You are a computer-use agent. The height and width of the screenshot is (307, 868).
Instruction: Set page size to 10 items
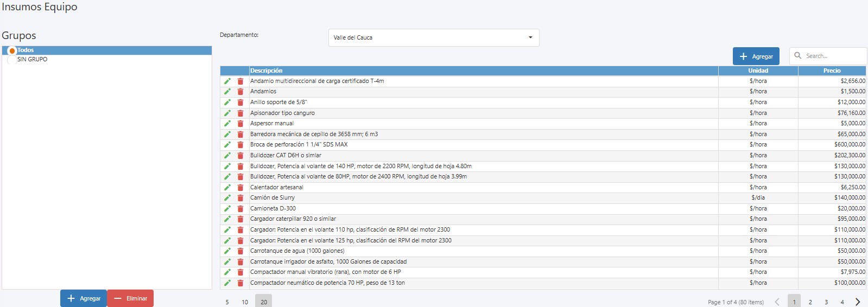click(x=245, y=302)
